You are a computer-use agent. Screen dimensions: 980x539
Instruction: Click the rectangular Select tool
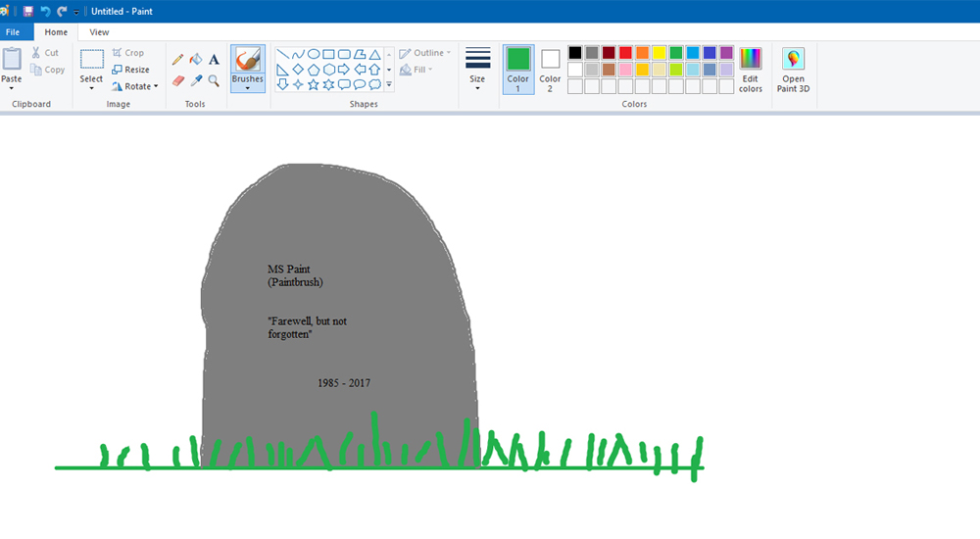(x=91, y=60)
